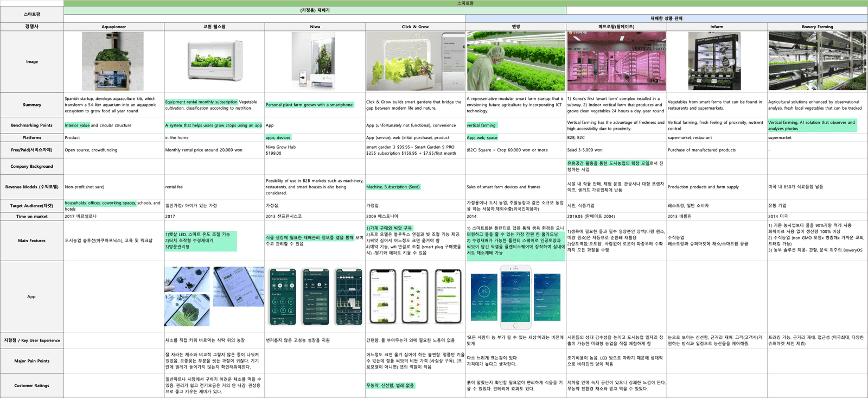Click 'Production products and farm supply' cell

click(717, 187)
